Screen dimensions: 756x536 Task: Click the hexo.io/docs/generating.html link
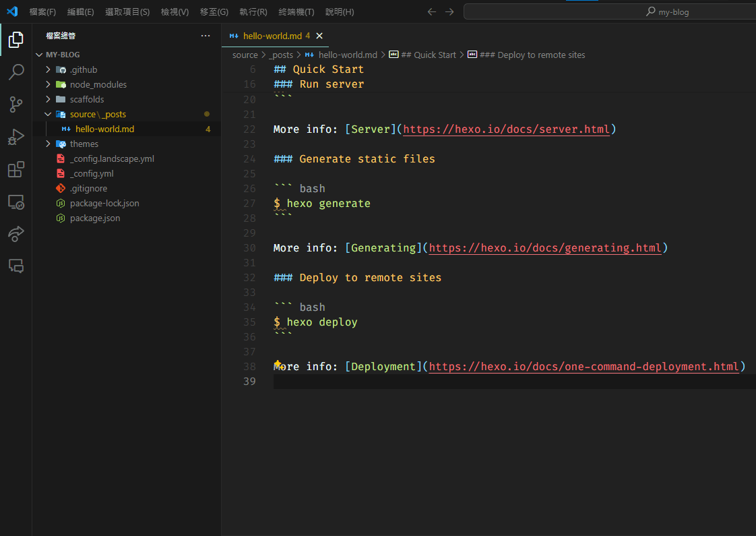click(545, 248)
